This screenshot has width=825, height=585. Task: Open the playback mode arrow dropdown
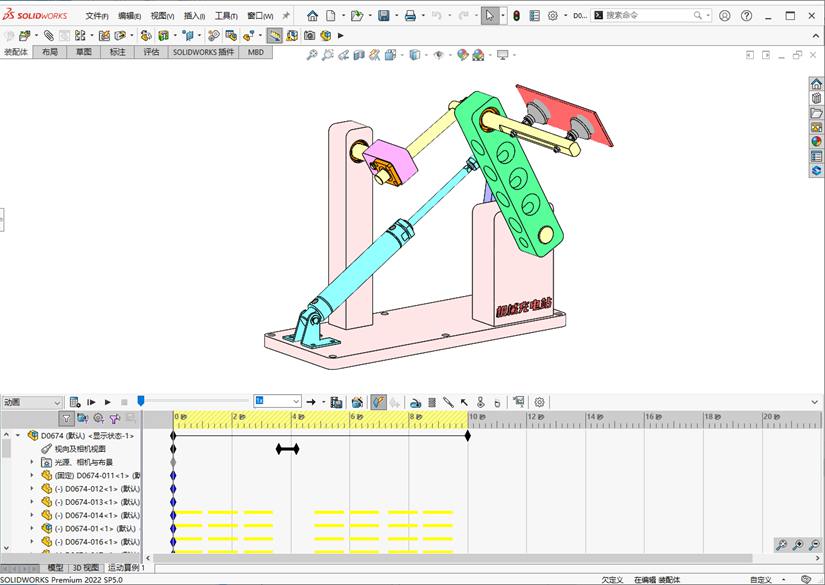(x=323, y=402)
